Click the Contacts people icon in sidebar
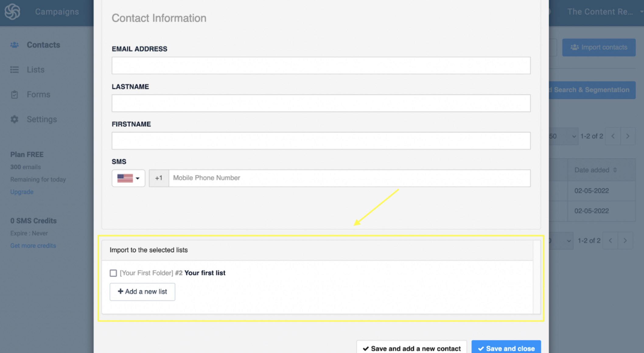644x353 pixels. tap(14, 45)
